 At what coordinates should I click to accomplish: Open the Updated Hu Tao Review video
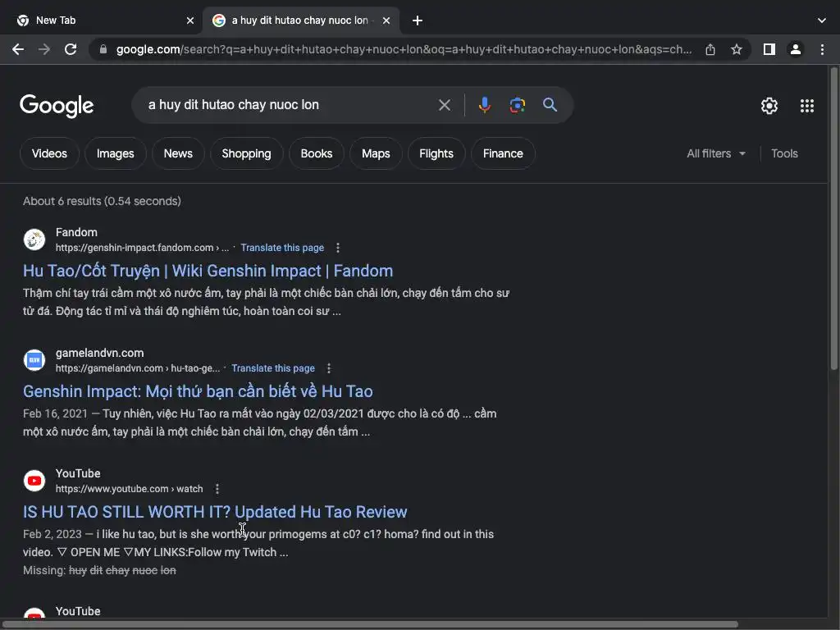(x=215, y=512)
